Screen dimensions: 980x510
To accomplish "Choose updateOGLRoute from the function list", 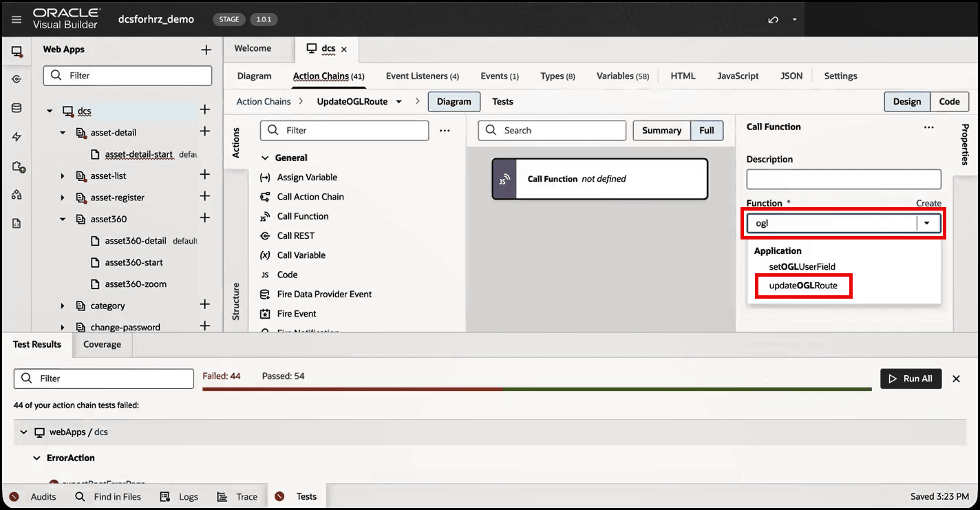I will [803, 286].
